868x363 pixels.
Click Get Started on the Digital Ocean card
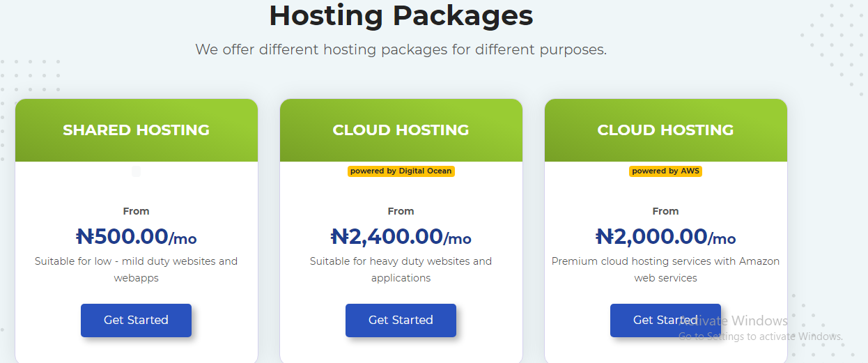tap(401, 320)
